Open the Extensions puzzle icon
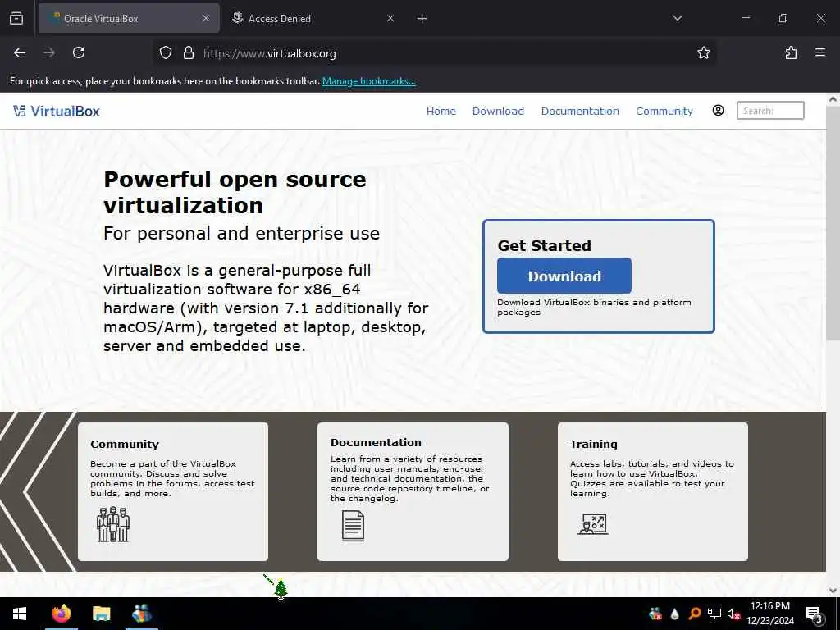This screenshot has height=630, width=840. pyautogui.click(x=791, y=52)
